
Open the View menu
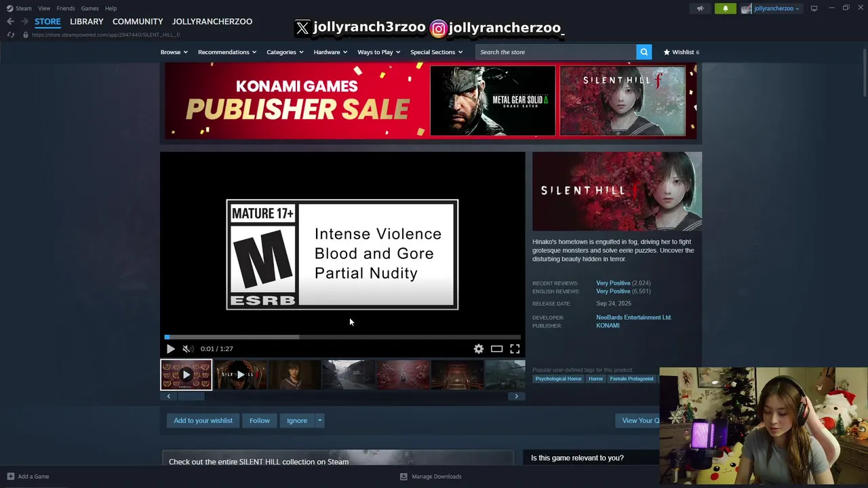click(44, 8)
